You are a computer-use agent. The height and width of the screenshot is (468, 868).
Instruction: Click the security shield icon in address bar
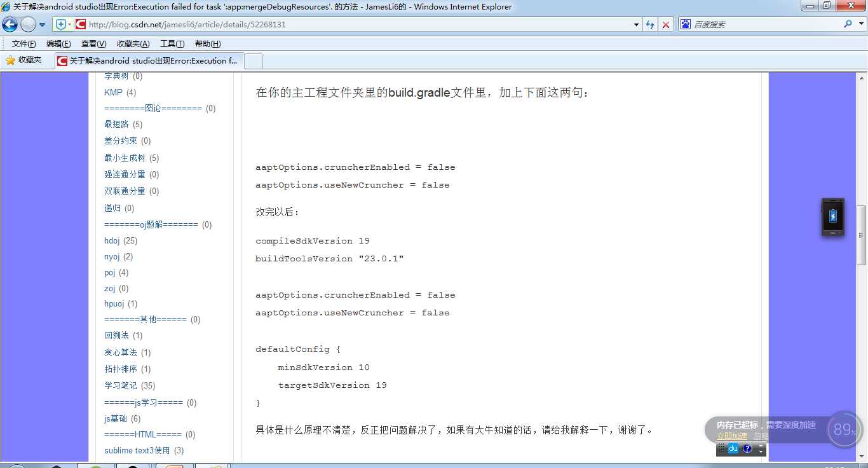tap(61, 25)
